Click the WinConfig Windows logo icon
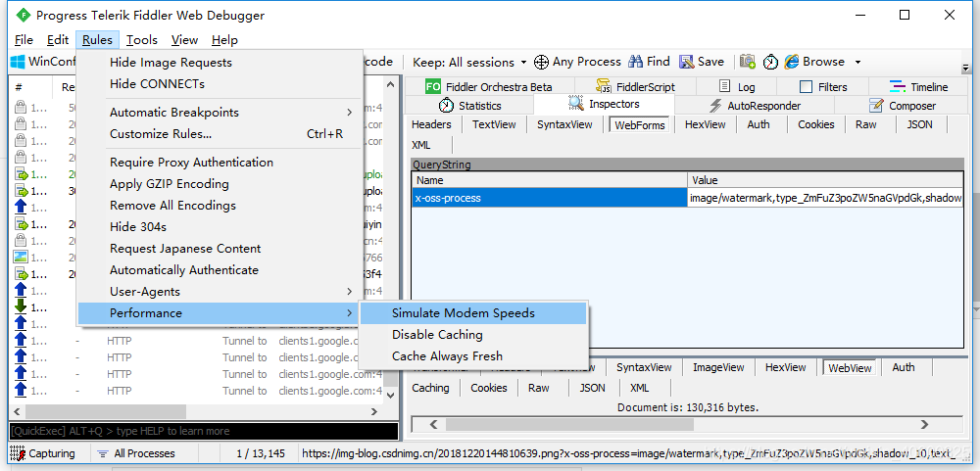The image size is (980, 471). pyautogui.click(x=18, y=62)
